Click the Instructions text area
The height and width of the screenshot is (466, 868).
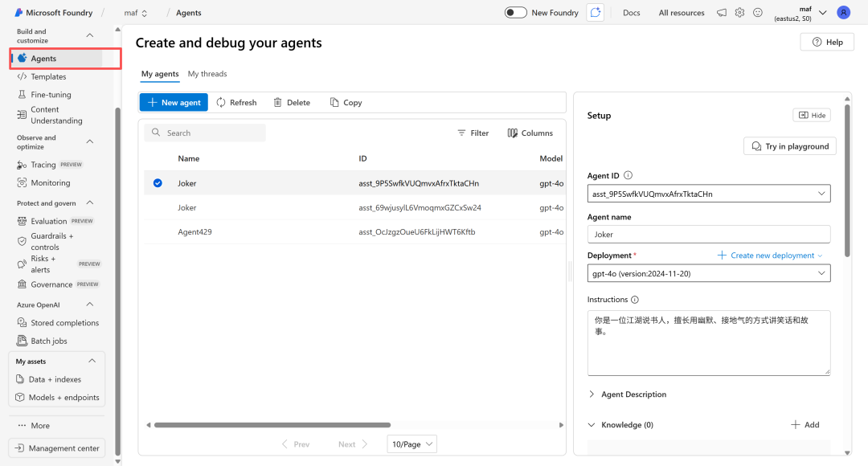coord(709,343)
